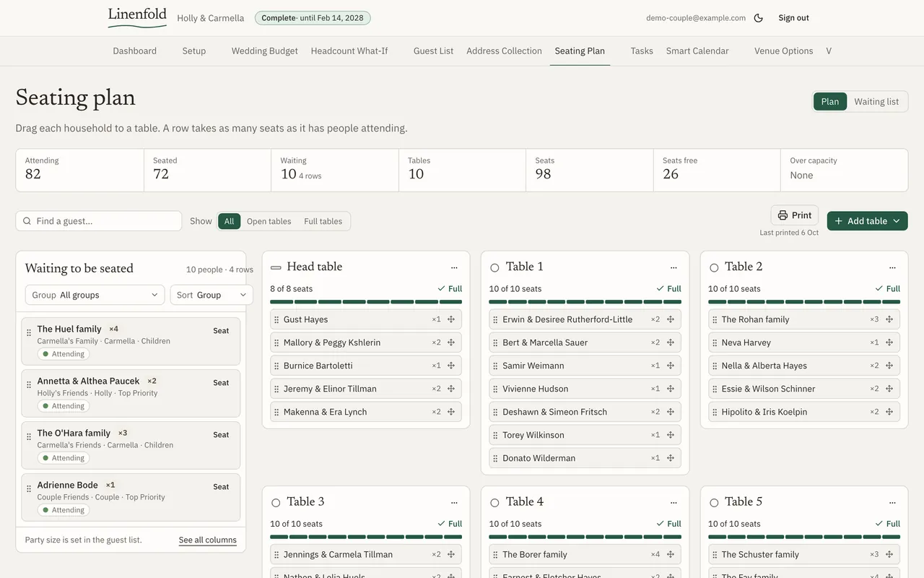Open Table 3 ellipsis menu

454,502
